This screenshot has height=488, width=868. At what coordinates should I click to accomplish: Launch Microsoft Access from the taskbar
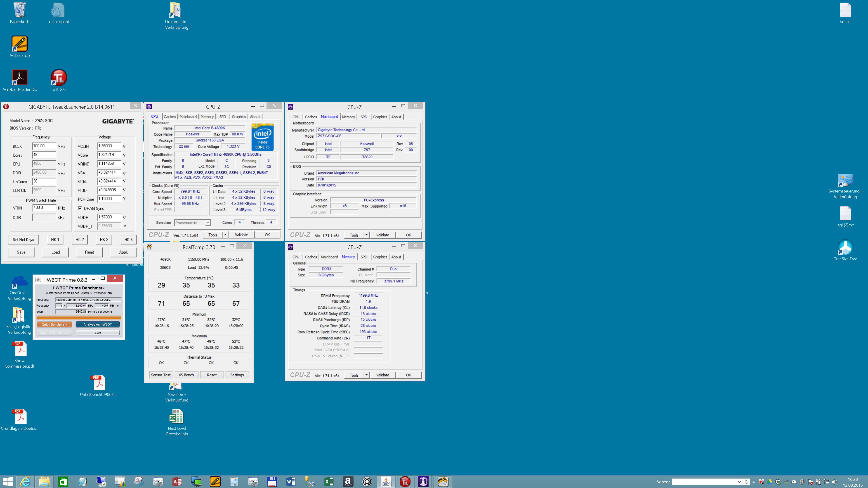(x=177, y=482)
